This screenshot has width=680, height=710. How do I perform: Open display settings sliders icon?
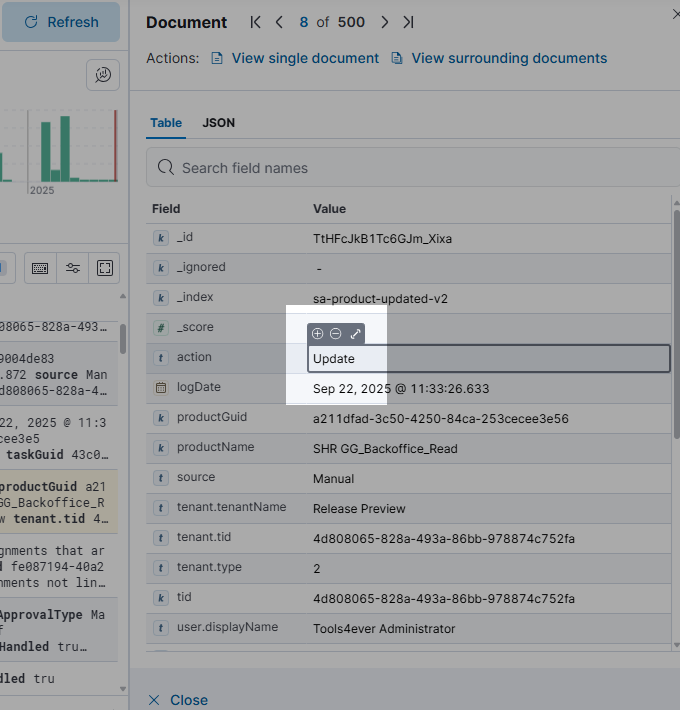point(73,268)
